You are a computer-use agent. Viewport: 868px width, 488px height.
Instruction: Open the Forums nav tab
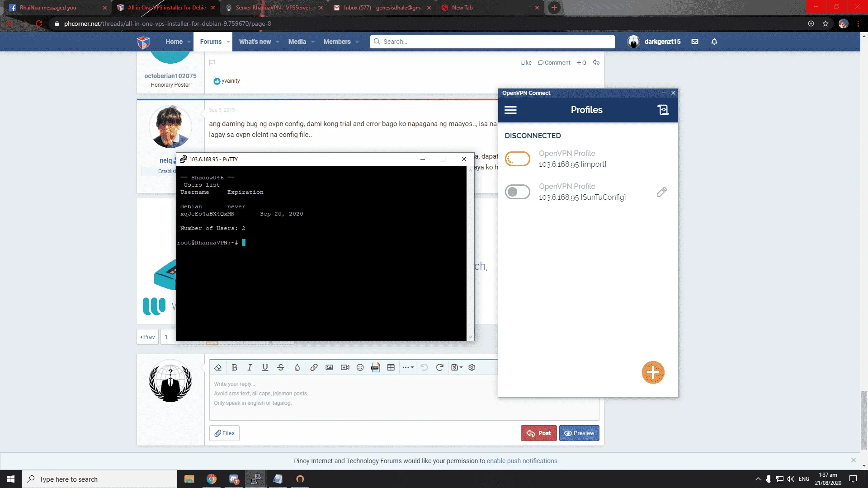[211, 42]
